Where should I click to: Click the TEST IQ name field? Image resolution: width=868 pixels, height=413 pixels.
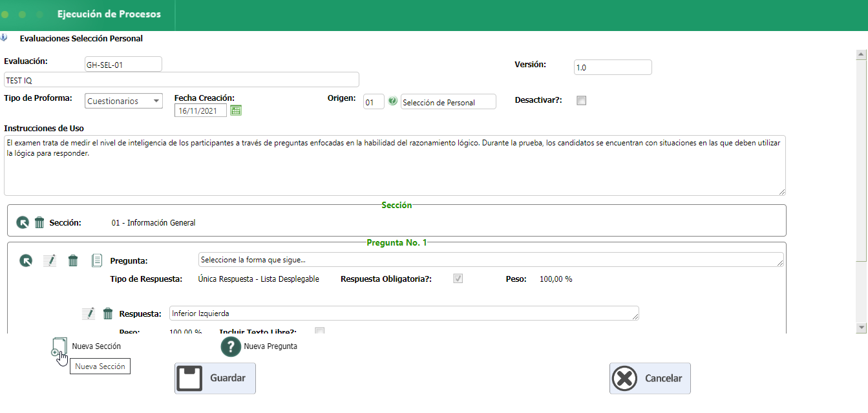(x=182, y=79)
